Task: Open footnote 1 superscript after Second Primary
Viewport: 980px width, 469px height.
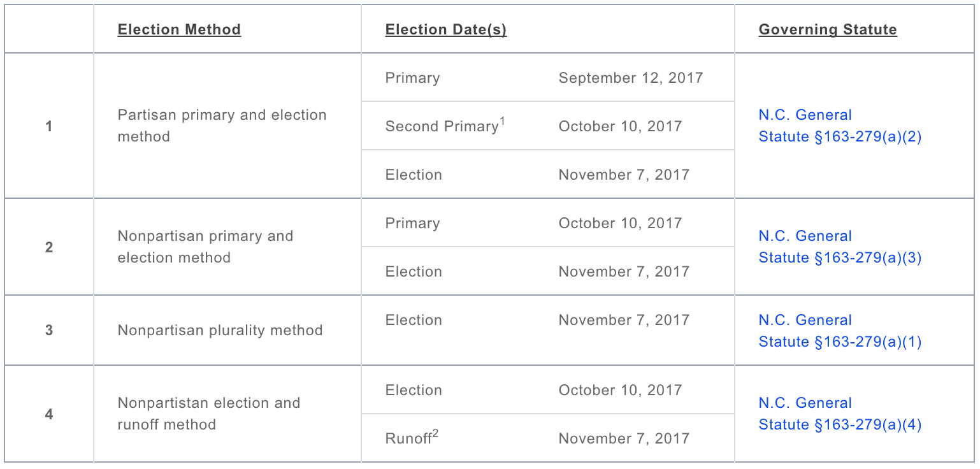Action: [x=501, y=121]
